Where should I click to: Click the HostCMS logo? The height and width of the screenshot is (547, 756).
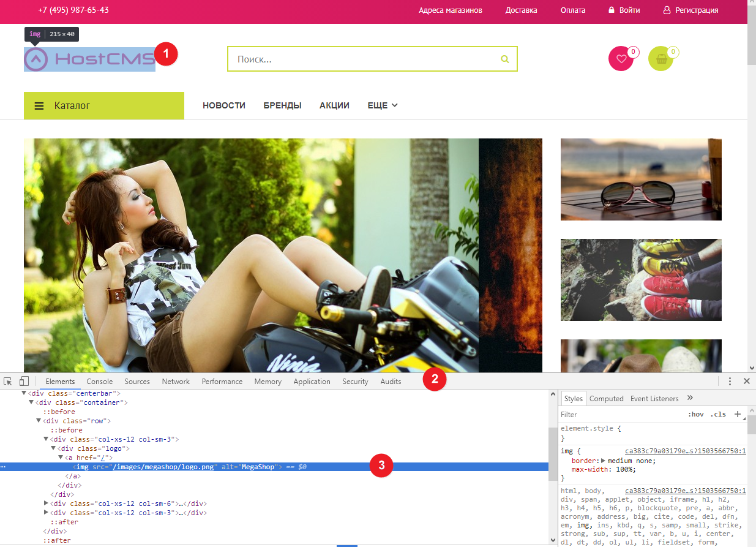click(x=89, y=59)
